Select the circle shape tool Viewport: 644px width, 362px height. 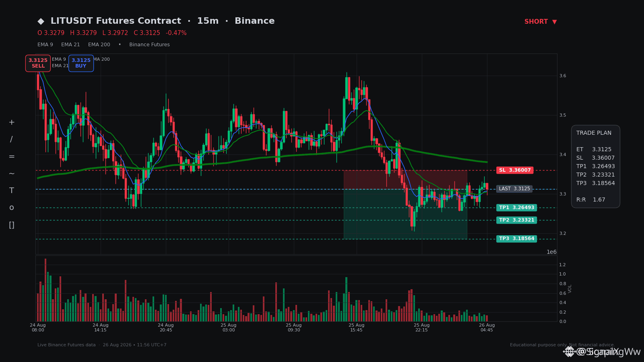[12, 208]
